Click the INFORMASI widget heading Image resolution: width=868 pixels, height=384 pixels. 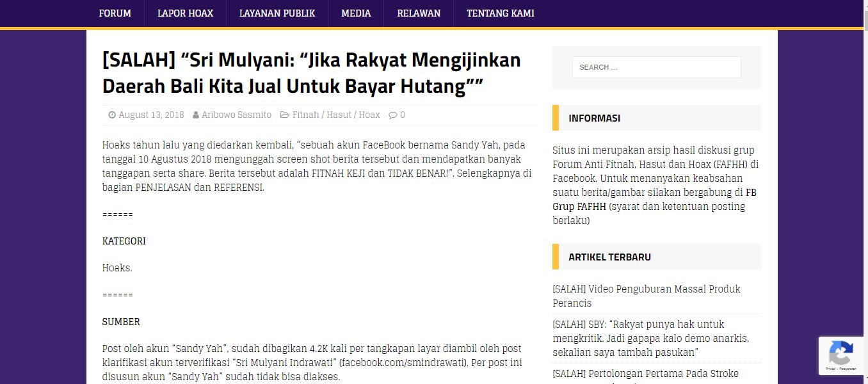594,118
